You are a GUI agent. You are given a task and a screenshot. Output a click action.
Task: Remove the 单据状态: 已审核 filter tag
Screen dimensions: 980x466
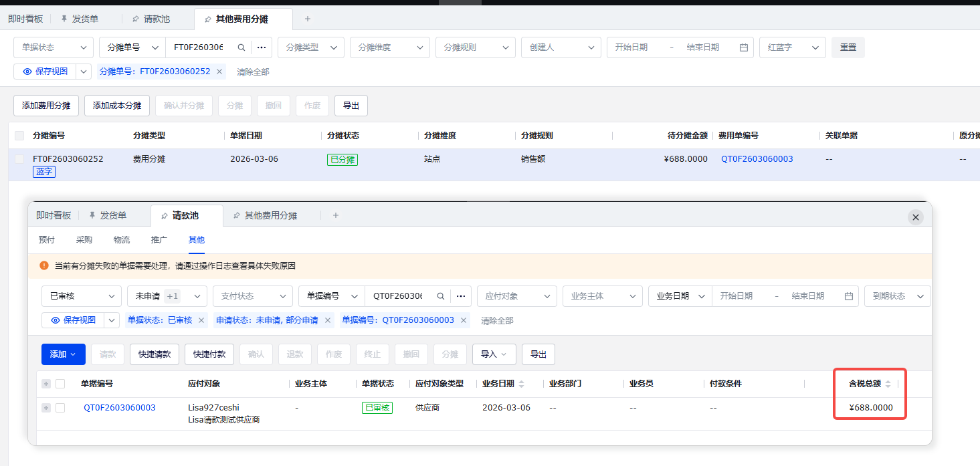[x=200, y=320]
